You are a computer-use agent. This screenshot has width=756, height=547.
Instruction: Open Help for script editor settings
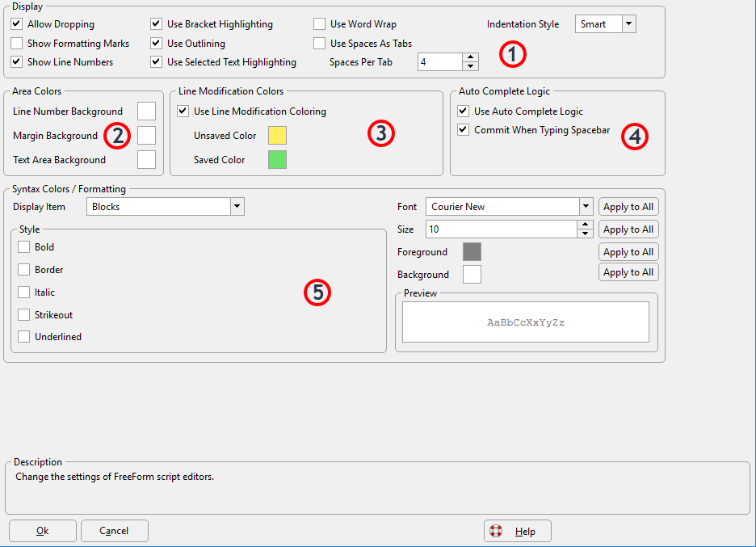tap(518, 531)
